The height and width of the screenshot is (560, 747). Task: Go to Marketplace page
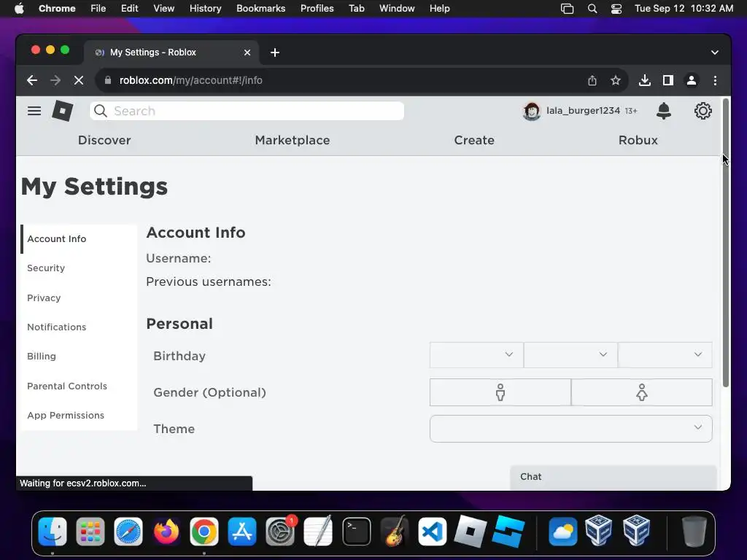point(293,140)
